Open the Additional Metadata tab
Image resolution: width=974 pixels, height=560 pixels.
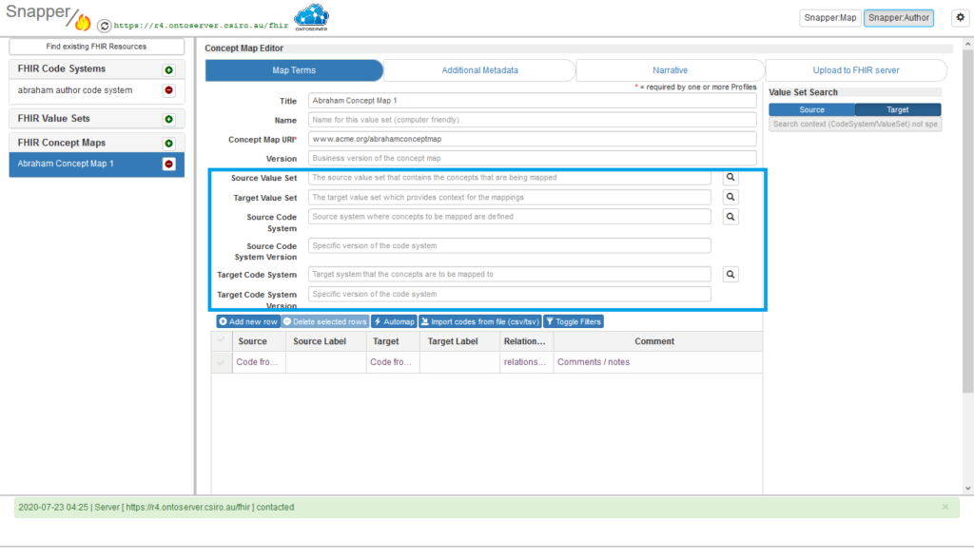click(x=479, y=70)
